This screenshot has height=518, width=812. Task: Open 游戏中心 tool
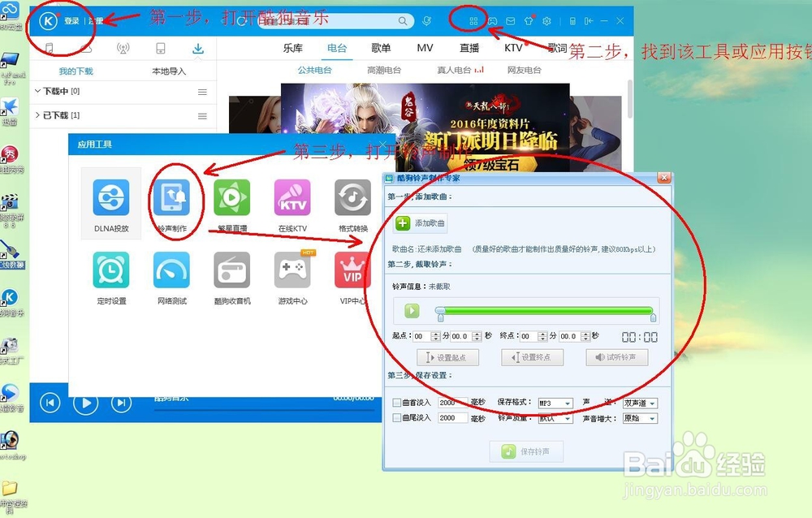292,278
